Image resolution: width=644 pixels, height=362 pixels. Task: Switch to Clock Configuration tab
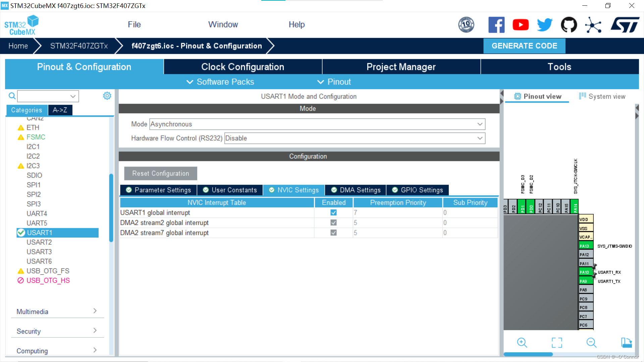point(243,67)
